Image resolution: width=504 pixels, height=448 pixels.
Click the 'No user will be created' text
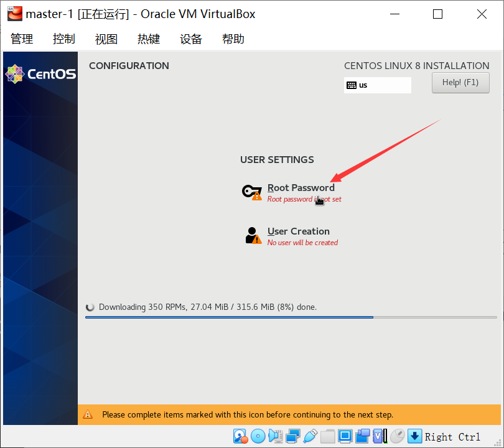coord(302,243)
